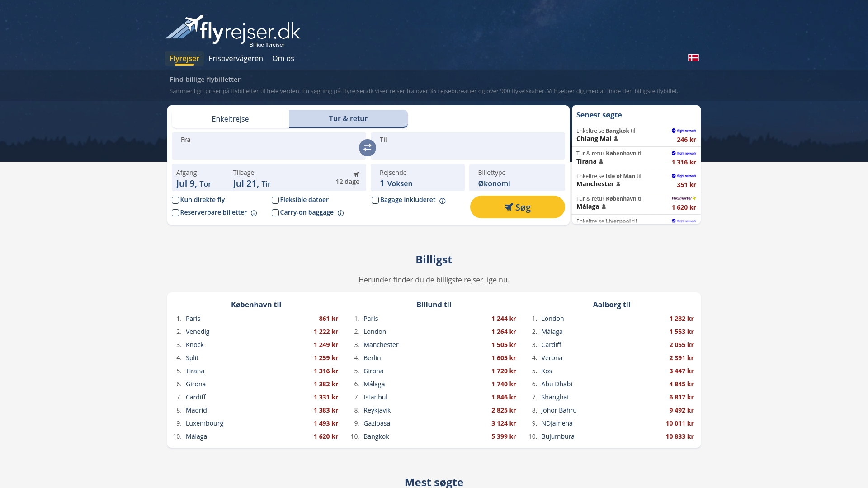Image resolution: width=868 pixels, height=488 pixels.
Task: Click the flyrejser.dk logo
Action: point(233,31)
